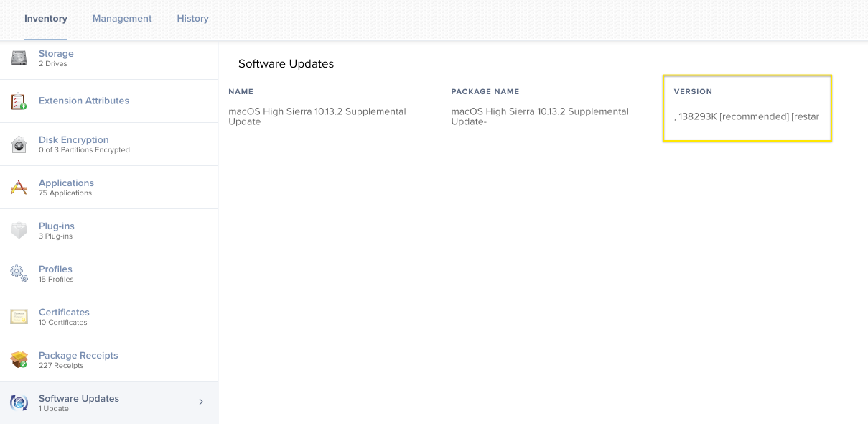
Task: Click the Software Updates globe icon
Action: 19,403
